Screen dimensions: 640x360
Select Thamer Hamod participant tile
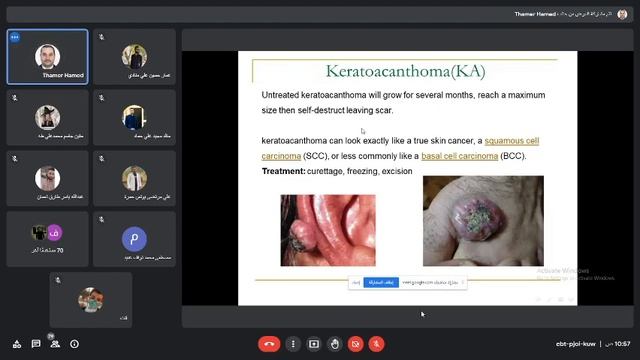(x=47, y=57)
